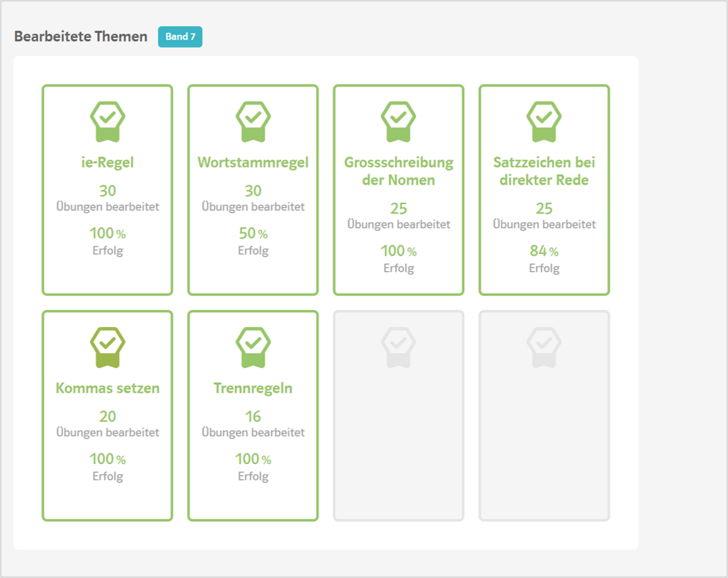Click the ie-Regel badge icon
The height and width of the screenshot is (578, 728).
[x=107, y=121]
